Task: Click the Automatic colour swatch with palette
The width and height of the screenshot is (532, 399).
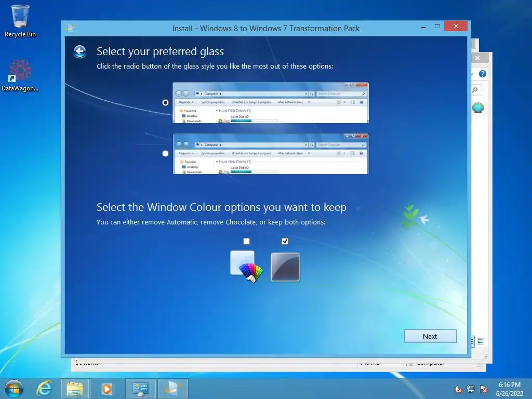Action: 246,267
